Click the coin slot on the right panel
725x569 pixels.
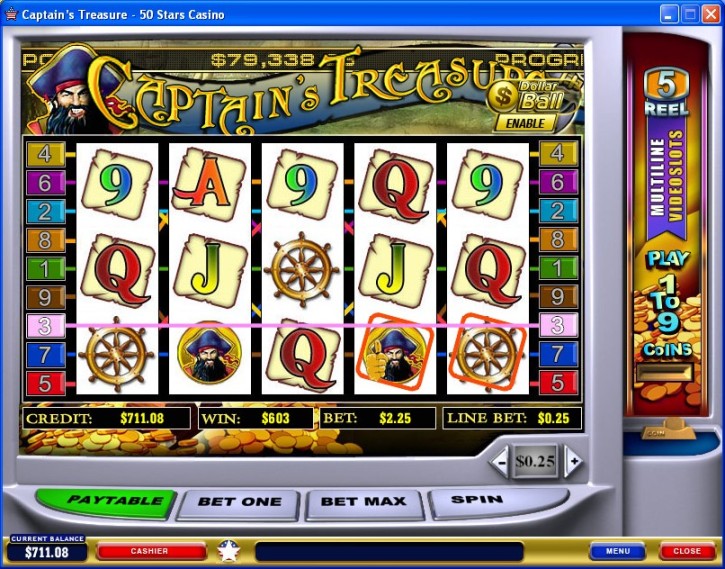(x=666, y=373)
